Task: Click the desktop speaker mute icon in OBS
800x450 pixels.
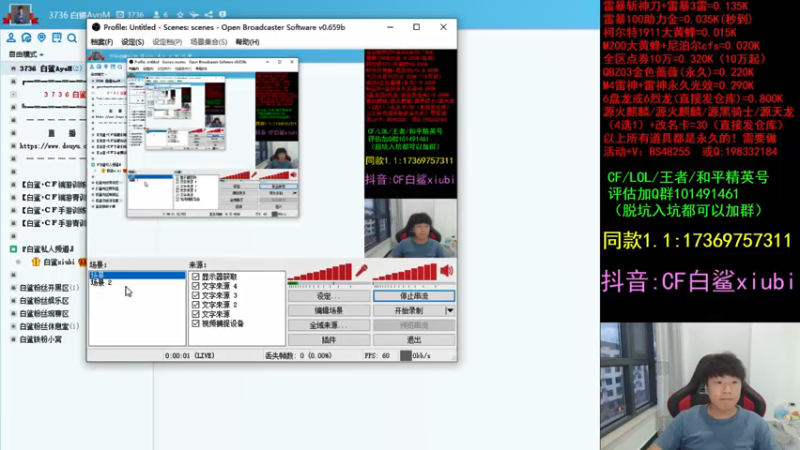Action: (447, 270)
